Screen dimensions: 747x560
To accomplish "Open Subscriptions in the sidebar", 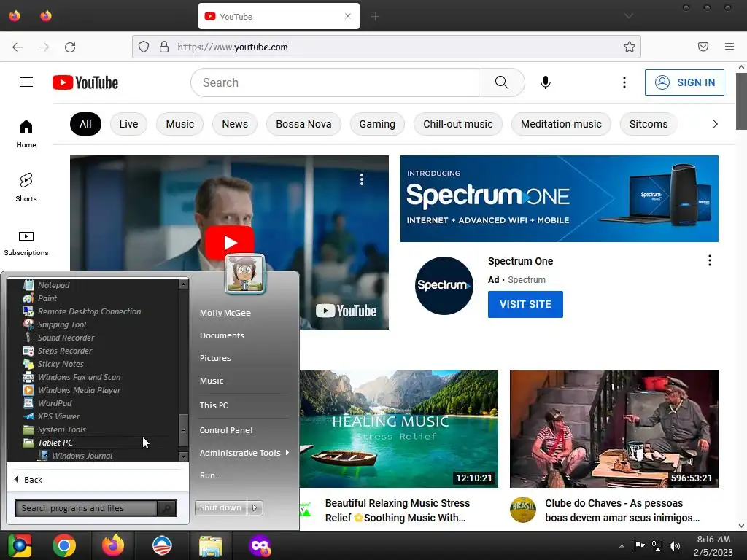I will pos(26,241).
